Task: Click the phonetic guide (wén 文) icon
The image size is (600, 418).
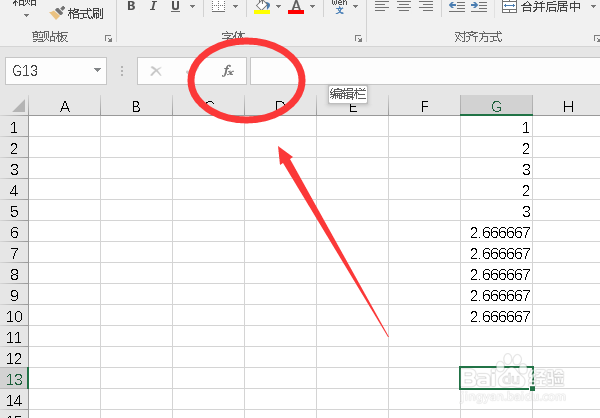Action: (x=339, y=7)
